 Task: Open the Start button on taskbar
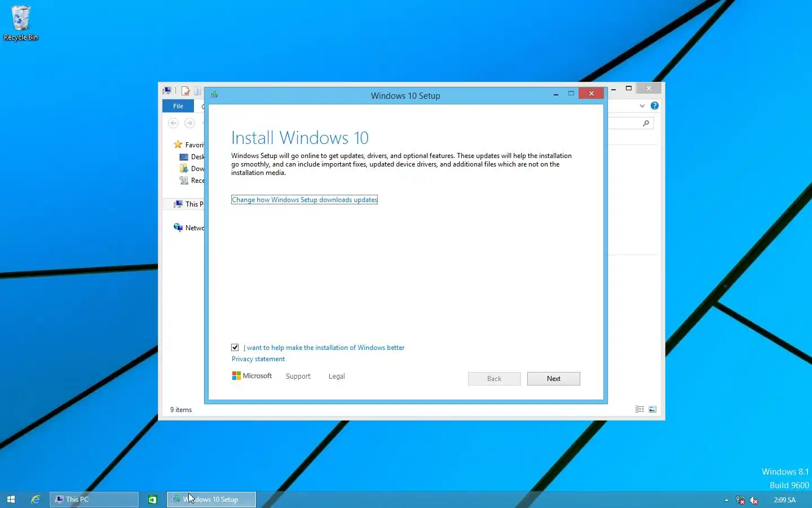(x=11, y=500)
